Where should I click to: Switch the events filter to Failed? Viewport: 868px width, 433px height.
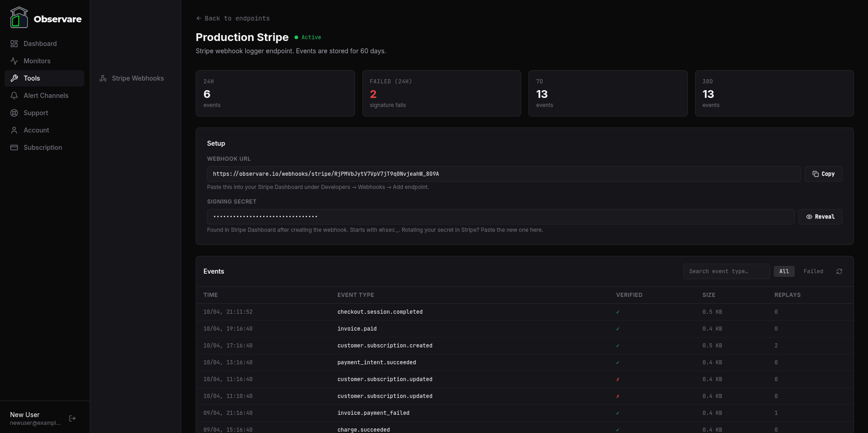[813, 271]
